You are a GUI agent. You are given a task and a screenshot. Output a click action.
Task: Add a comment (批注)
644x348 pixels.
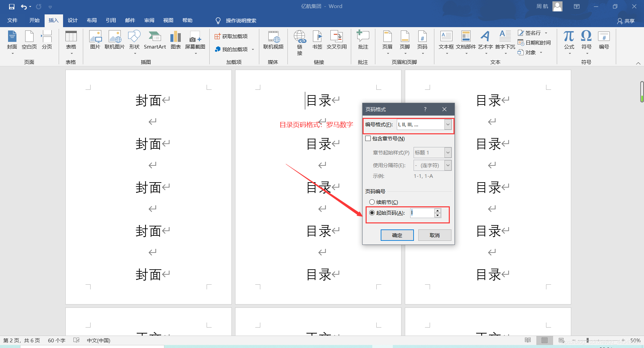point(363,40)
